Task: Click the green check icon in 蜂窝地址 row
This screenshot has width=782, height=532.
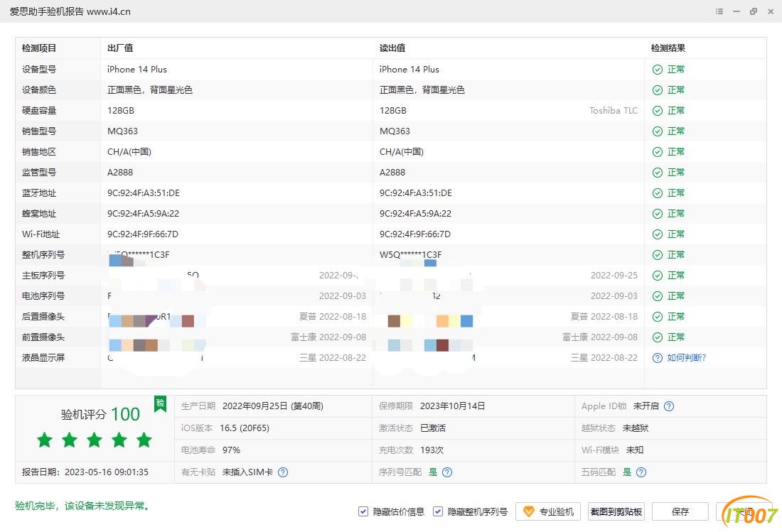Action: click(x=658, y=214)
